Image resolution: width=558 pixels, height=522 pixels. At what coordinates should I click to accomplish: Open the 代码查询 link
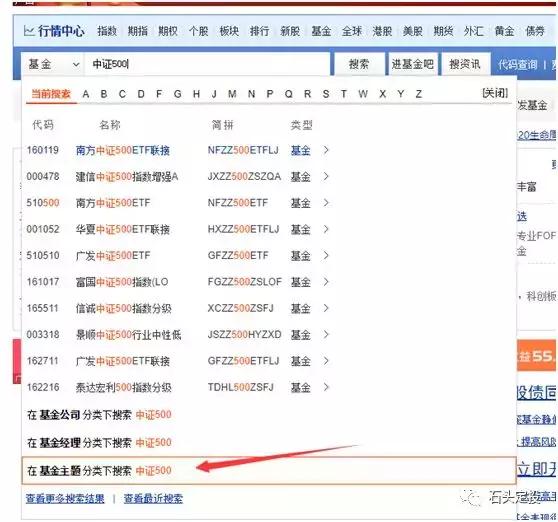point(517,64)
